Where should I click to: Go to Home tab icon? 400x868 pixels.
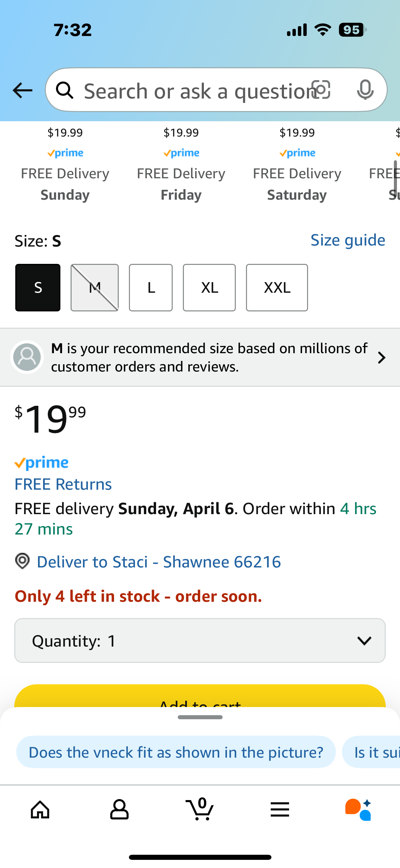(x=40, y=810)
